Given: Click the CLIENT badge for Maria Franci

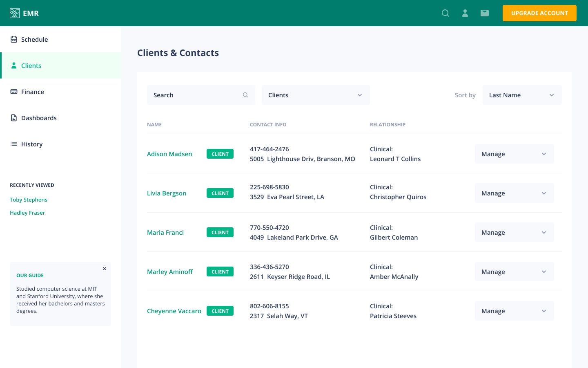Looking at the screenshot, I should pos(220,232).
